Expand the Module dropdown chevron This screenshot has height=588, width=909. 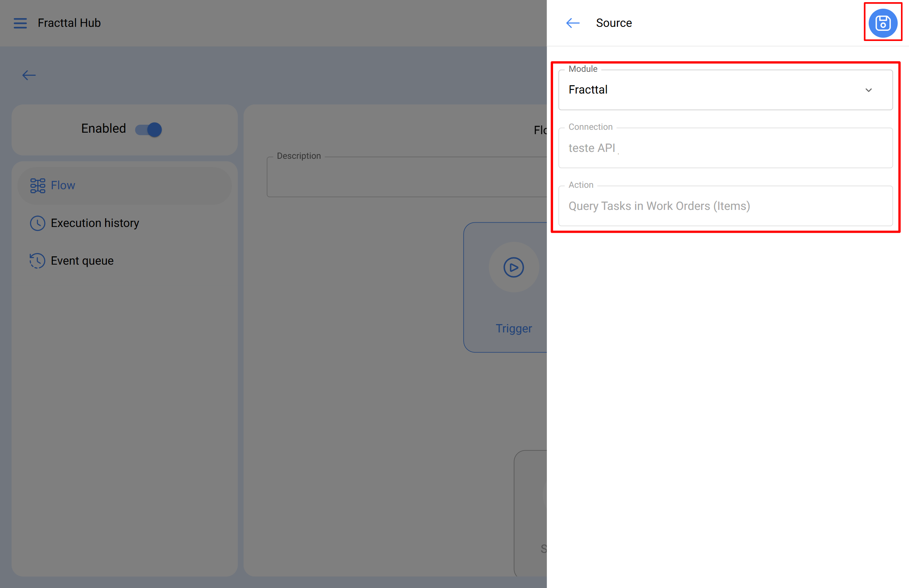(x=868, y=90)
